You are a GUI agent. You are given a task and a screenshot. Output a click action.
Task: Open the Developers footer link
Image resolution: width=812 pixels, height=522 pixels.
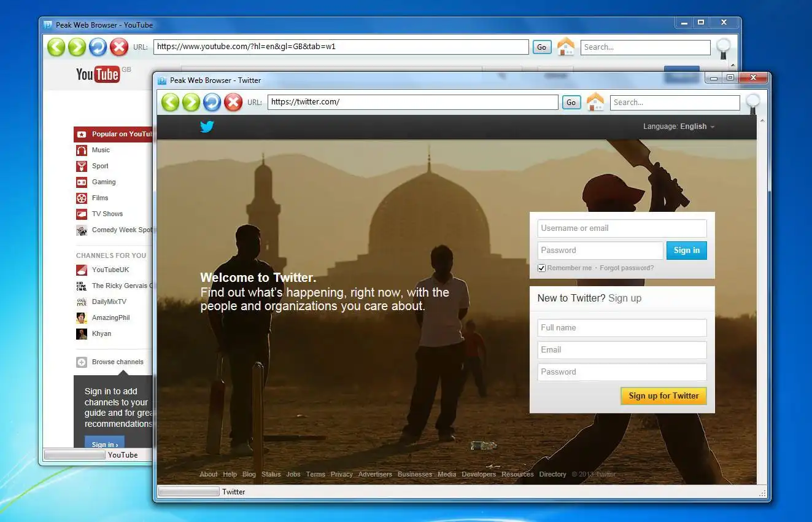479,474
